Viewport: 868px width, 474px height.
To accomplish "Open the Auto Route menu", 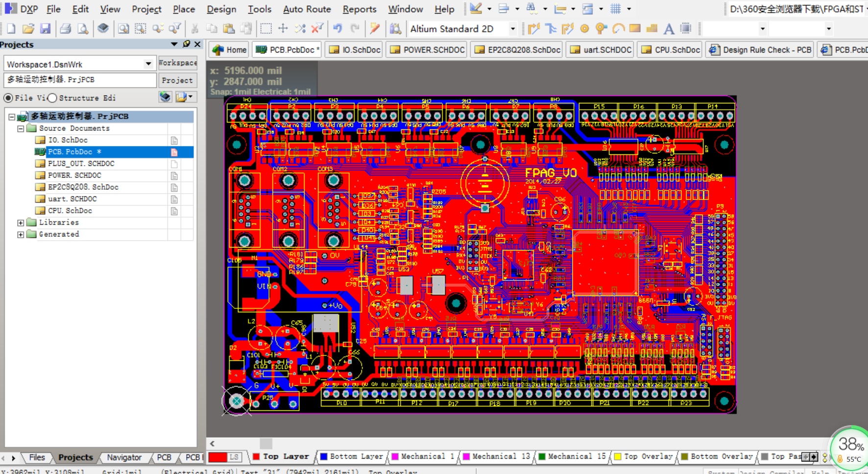I will click(x=307, y=9).
